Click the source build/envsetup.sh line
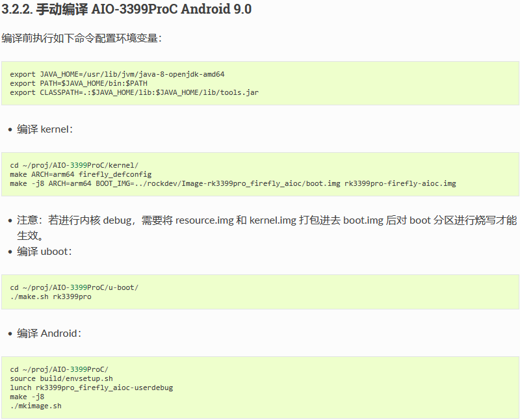520x420 pixels. coord(61,378)
